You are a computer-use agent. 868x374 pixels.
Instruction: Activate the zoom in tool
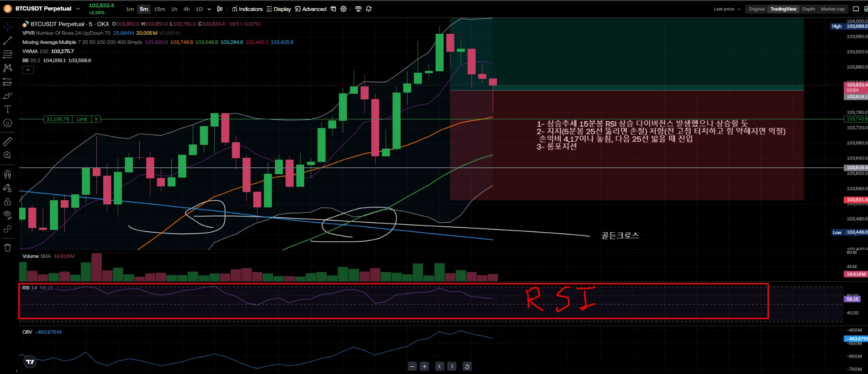(8, 155)
